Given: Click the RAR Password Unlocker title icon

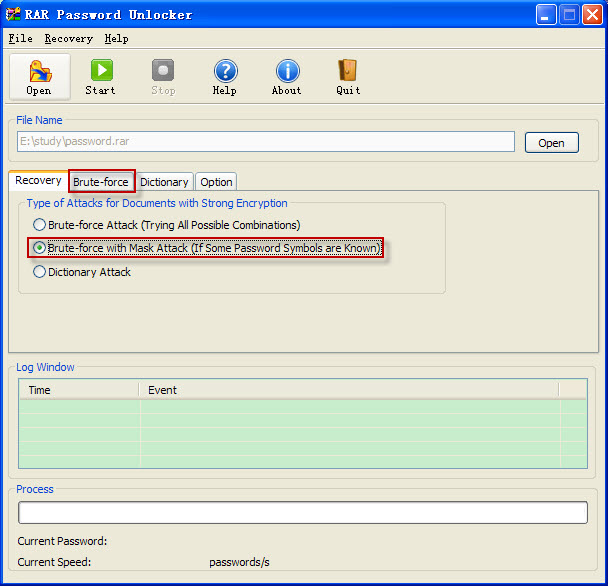Looking at the screenshot, I should point(13,14).
